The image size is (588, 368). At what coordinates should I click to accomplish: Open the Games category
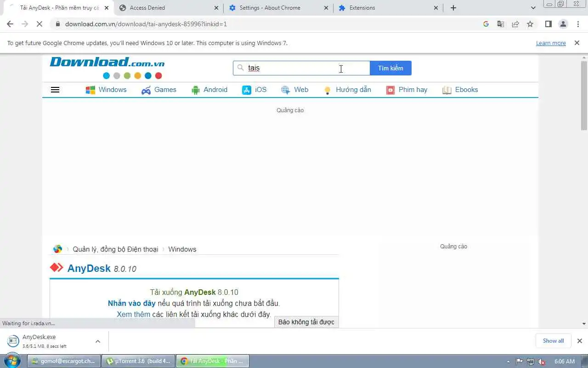[x=159, y=90]
